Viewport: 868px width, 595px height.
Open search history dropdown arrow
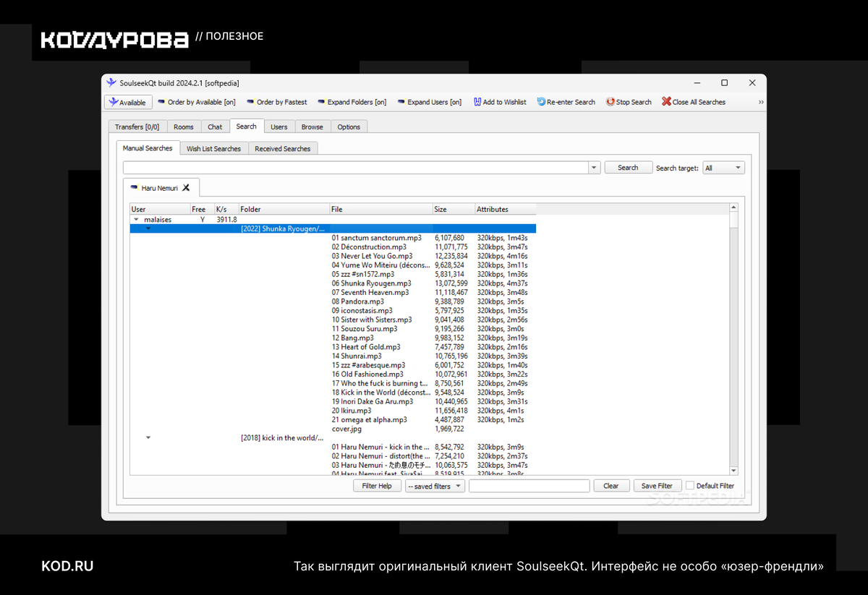click(x=595, y=168)
